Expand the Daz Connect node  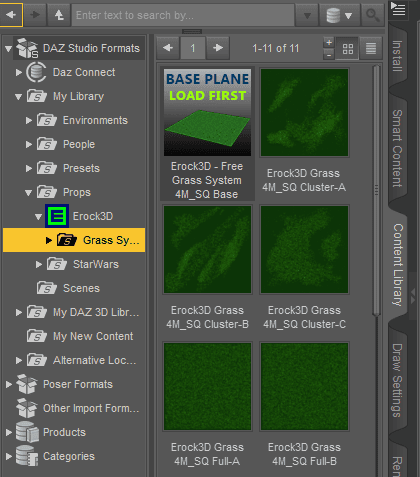pyautogui.click(x=19, y=72)
